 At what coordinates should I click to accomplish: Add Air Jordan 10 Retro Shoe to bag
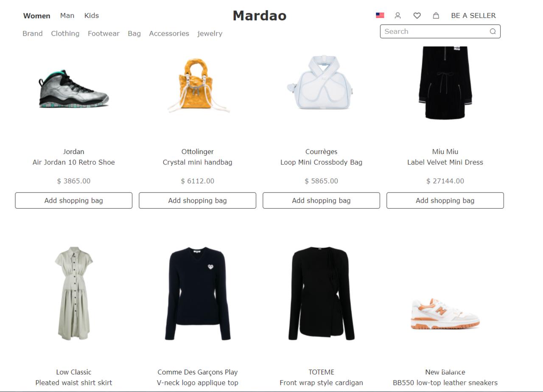[x=74, y=201]
